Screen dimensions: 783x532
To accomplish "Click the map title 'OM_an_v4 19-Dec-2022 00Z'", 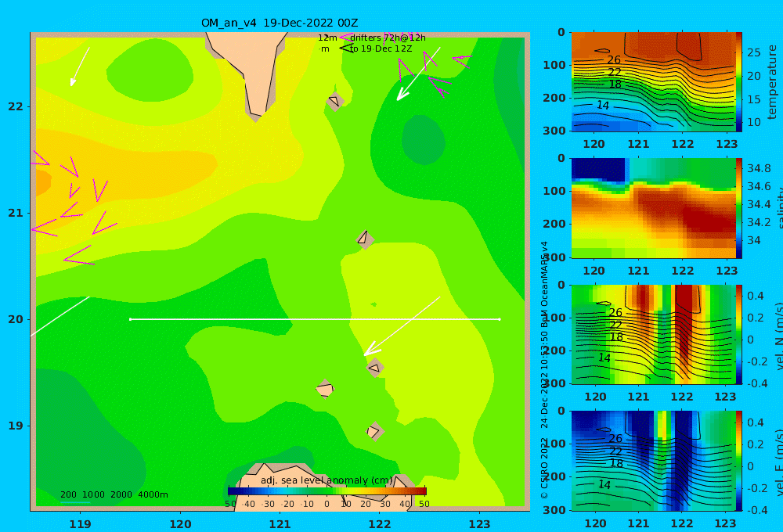I will click(280, 23).
